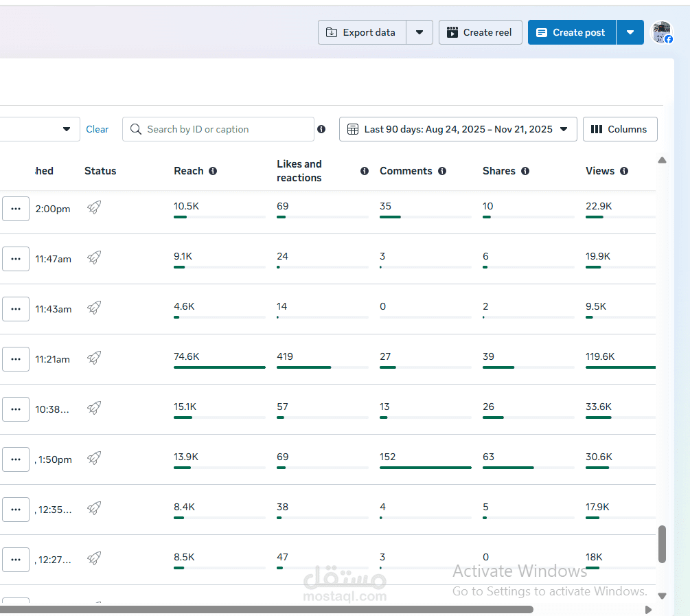Click the Shares column info icon

525,171
